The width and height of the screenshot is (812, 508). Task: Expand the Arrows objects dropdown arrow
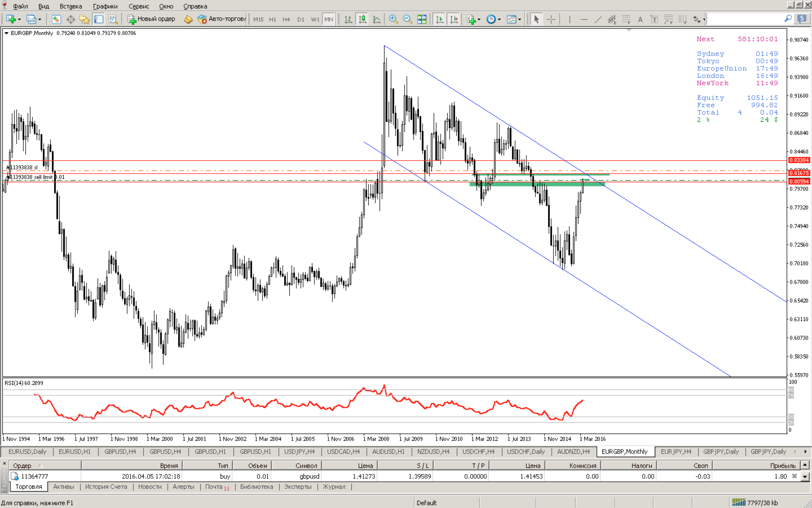coord(704,19)
